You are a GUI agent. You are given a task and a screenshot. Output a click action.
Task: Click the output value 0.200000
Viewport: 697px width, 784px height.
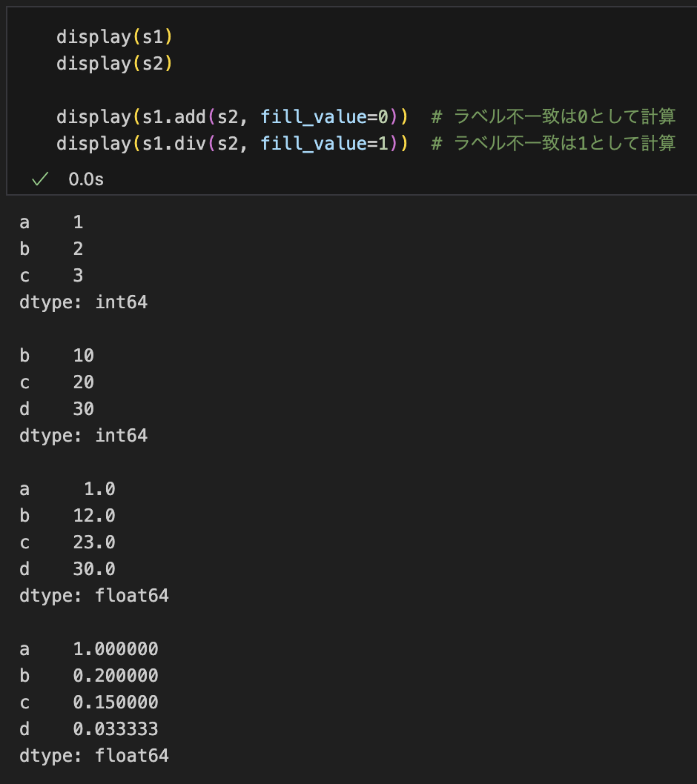coord(116,676)
